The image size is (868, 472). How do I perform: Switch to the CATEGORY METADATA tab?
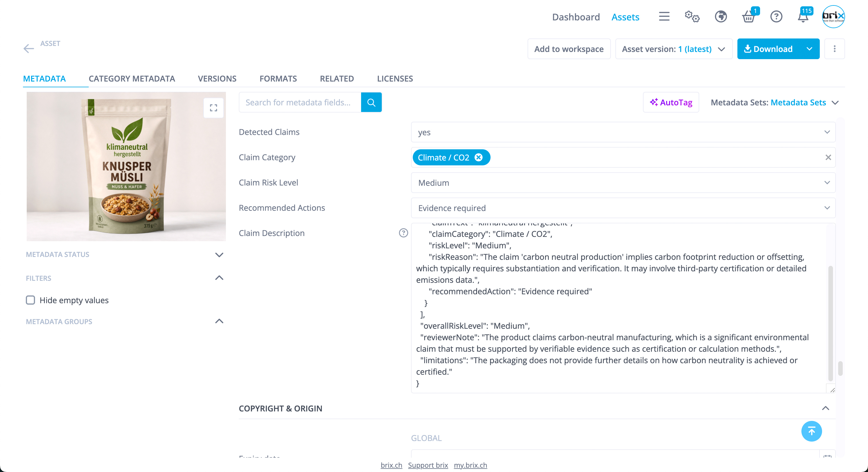pos(132,79)
